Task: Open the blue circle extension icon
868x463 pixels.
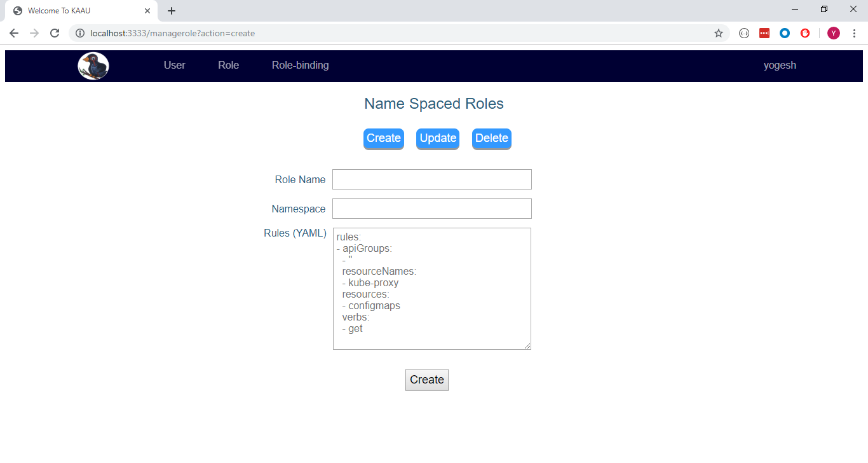Action: 785,33
